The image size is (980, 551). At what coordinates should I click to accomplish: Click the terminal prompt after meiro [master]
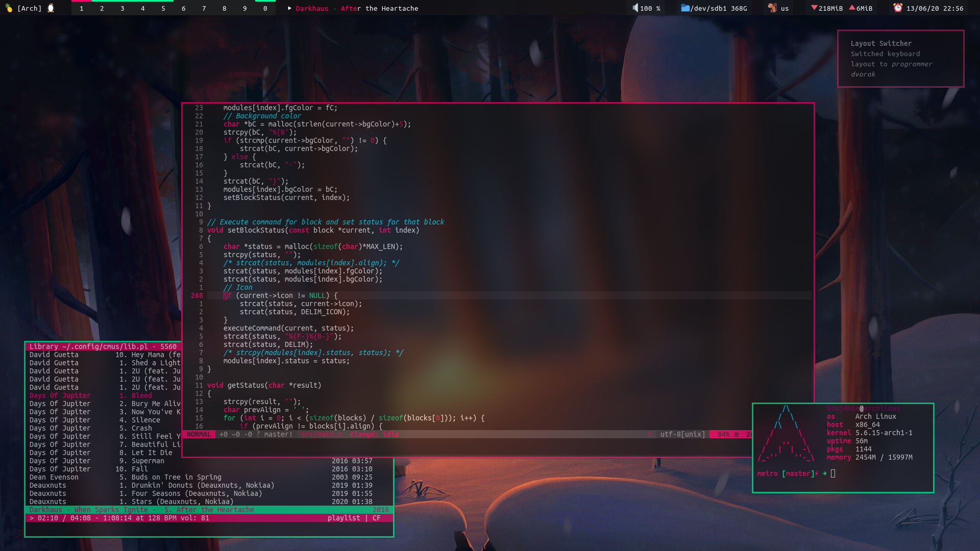833,473
